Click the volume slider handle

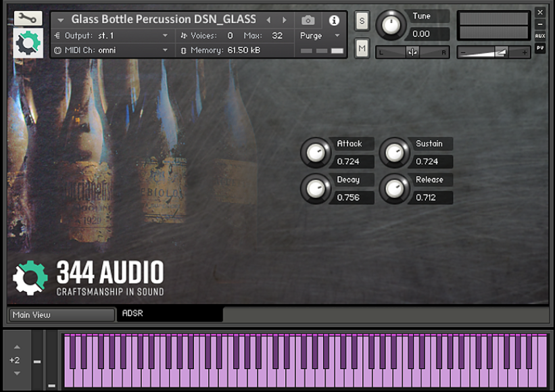(501, 52)
